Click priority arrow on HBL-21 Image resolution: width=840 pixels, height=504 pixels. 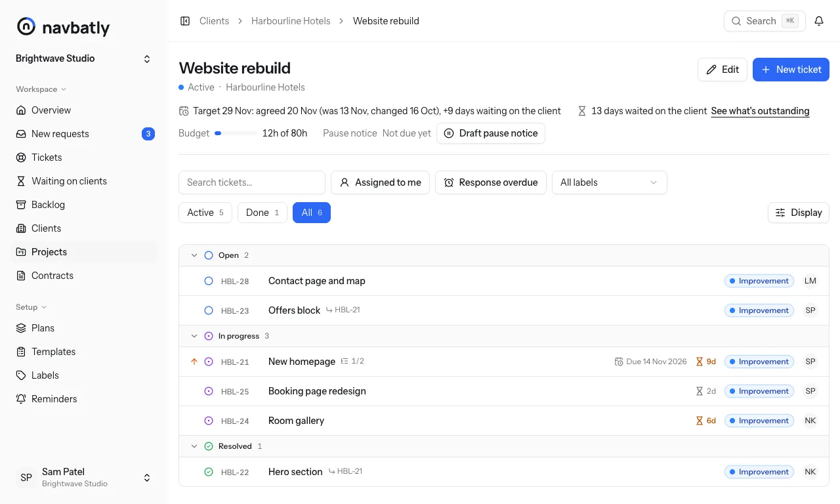tap(194, 362)
